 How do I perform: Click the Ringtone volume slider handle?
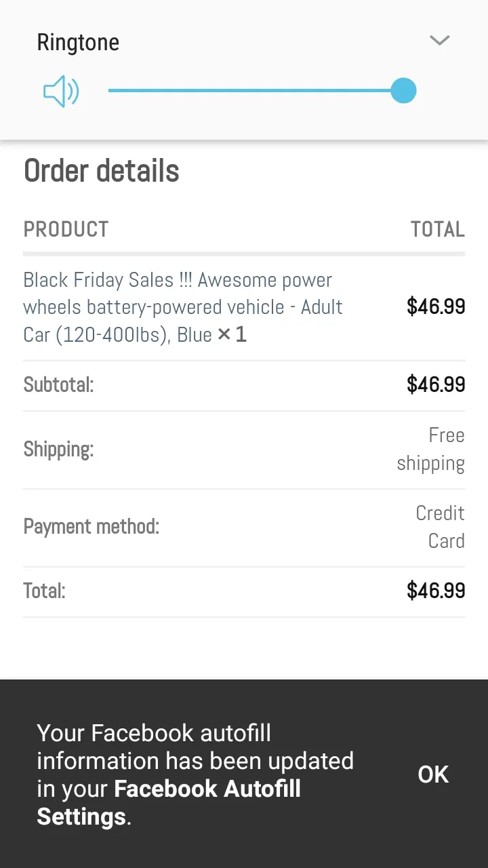coord(403,91)
